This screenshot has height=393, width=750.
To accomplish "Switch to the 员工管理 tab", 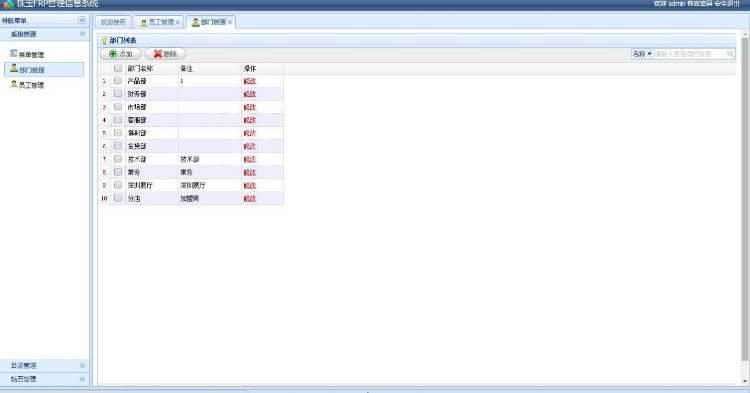I will pyautogui.click(x=158, y=22).
